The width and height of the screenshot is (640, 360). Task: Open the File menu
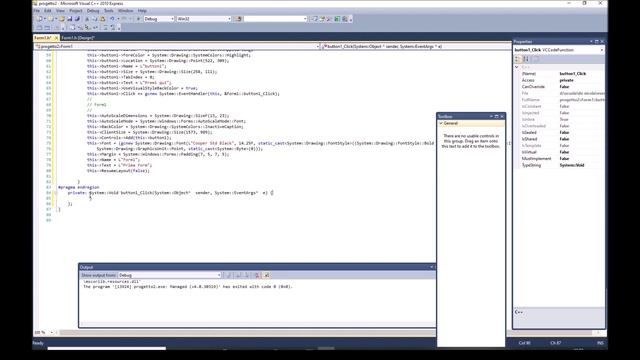point(37,11)
